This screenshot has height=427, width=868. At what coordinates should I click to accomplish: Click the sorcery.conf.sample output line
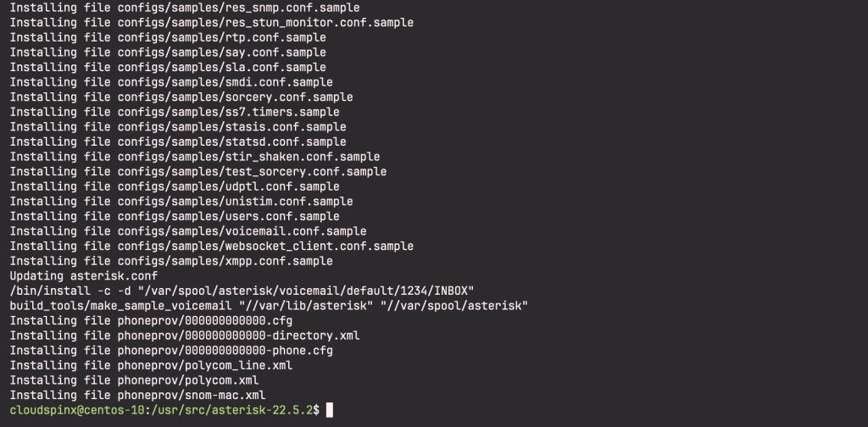pos(181,97)
